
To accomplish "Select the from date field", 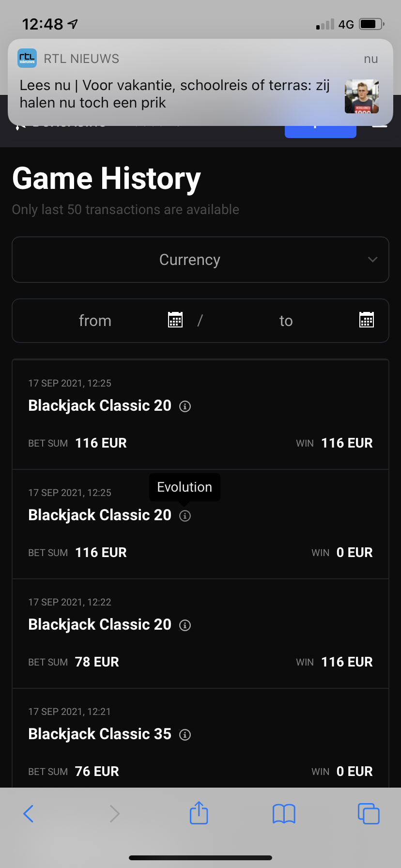I will click(x=95, y=321).
